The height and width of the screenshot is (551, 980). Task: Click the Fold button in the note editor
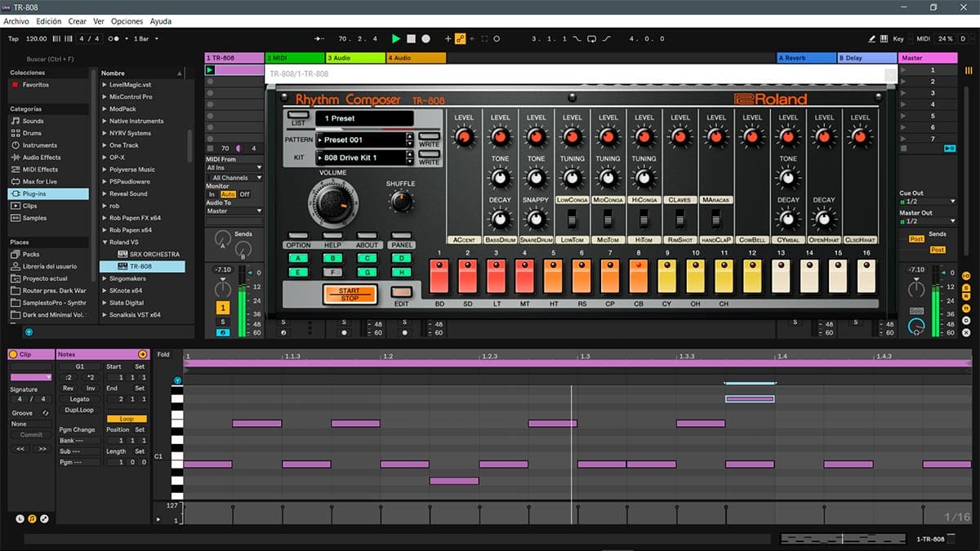(163, 354)
